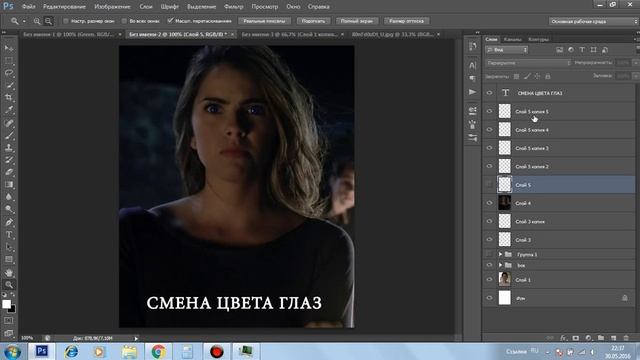Click the delete layer trash icon
The image size is (640, 360).
coord(626,338)
